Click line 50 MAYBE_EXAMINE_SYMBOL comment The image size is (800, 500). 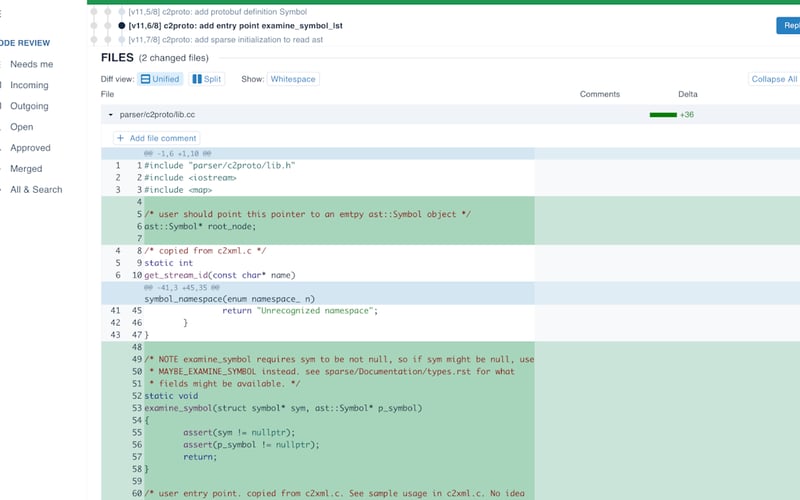[x=332, y=372]
